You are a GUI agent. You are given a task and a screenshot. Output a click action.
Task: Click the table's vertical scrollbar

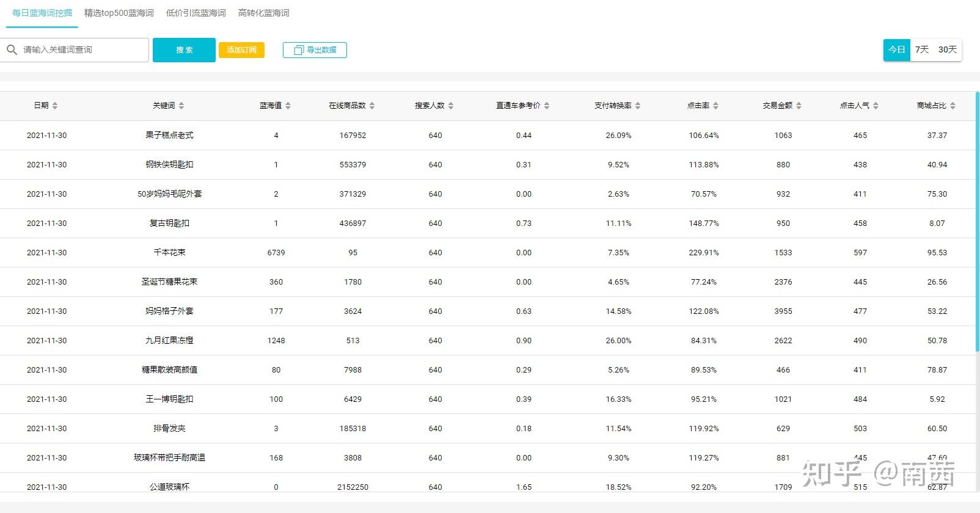pos(977,220)
